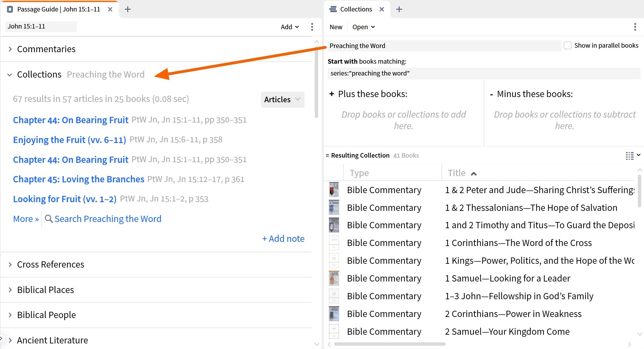
Task: Open the Open collections dropdown
Action: coord(364,27)
